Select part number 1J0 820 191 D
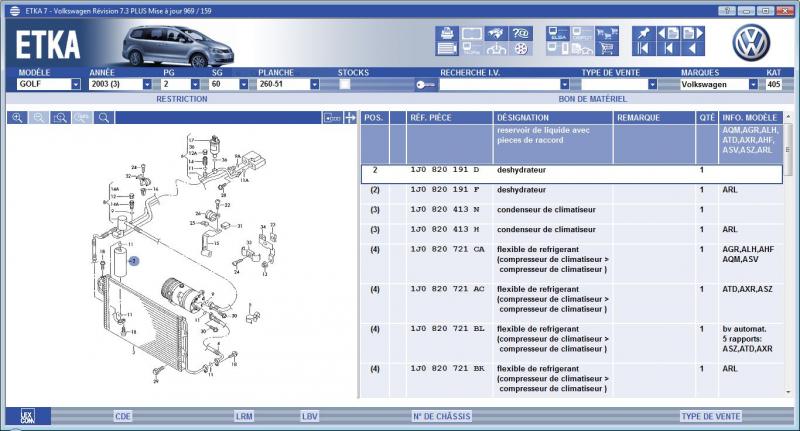The image size is (800, 431). pyautogui.click(x=444, y=170)
